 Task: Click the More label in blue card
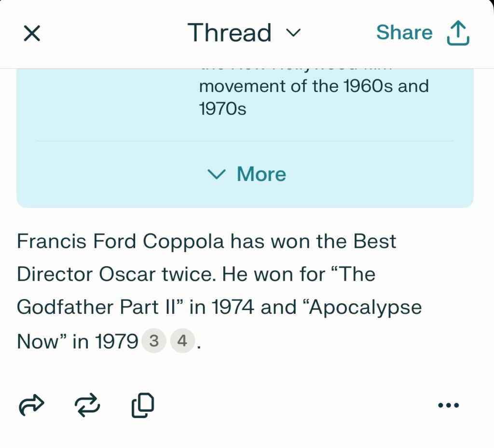click(261, 174)
